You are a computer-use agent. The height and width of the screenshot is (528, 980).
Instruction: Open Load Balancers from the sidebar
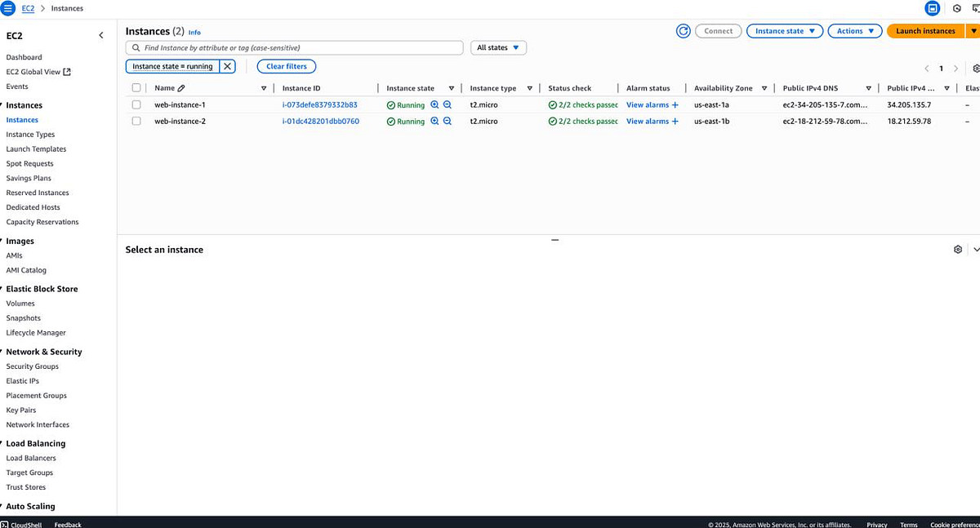(31, 458)
